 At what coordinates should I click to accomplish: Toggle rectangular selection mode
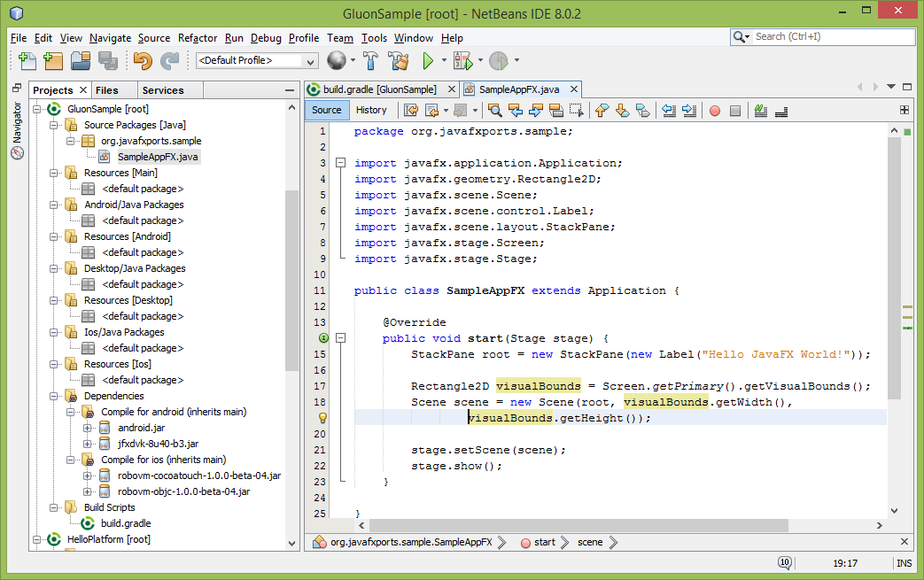point(575,110)
